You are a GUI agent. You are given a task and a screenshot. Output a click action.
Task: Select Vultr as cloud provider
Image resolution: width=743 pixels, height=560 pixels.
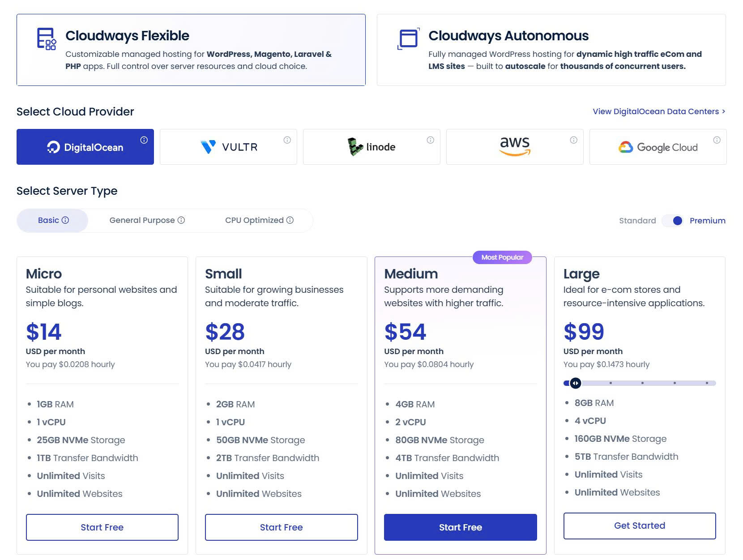coord(228,147)
